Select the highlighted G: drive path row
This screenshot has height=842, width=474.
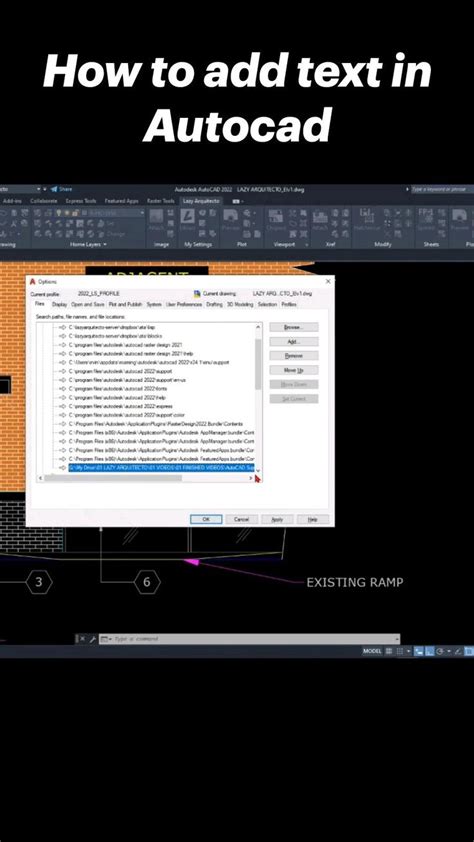point(161,468)
